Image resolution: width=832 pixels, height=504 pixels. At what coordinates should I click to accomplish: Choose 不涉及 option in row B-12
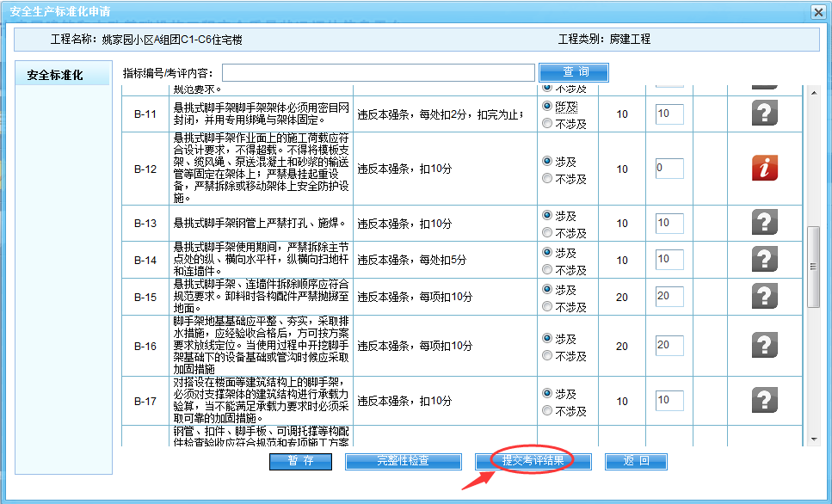click(x=547, y=179)
